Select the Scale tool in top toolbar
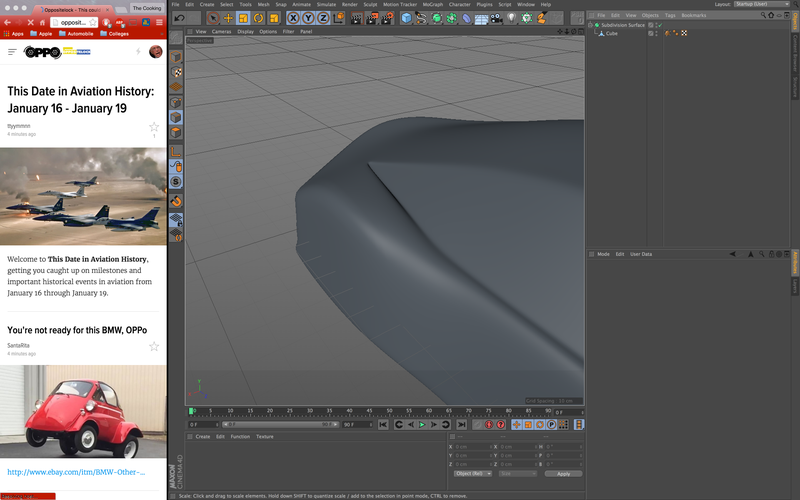The height and width of the screenshot is (500, 800). tap(243, 18)
